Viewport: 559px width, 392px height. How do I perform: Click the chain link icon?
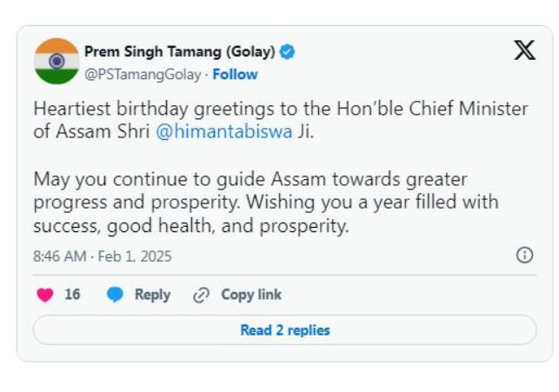pos(201,295)
